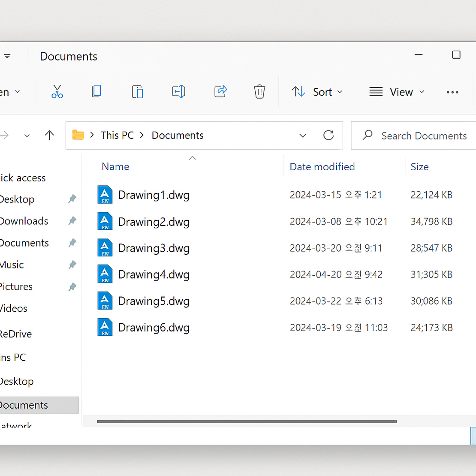Open Downloads in the sidebar

pos(24,221)
